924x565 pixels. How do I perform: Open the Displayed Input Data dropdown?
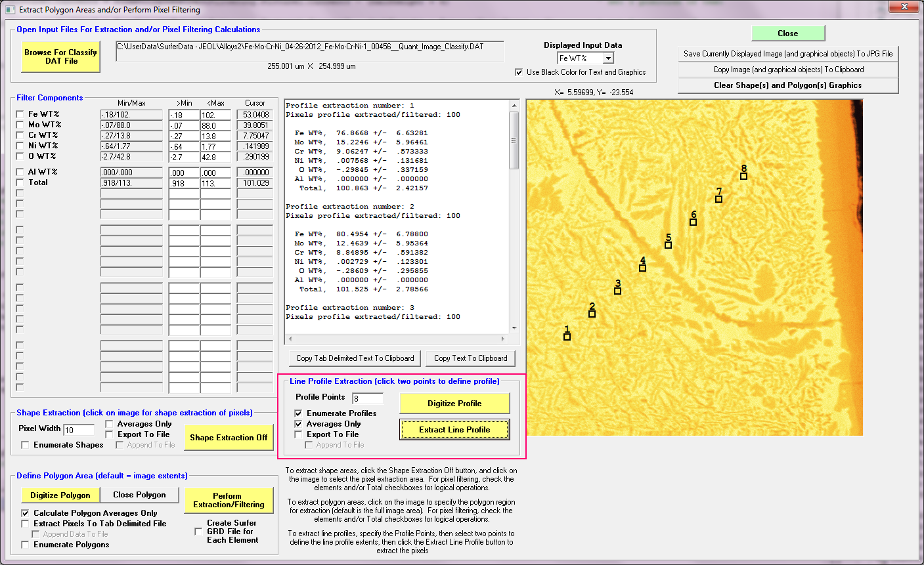608,58
